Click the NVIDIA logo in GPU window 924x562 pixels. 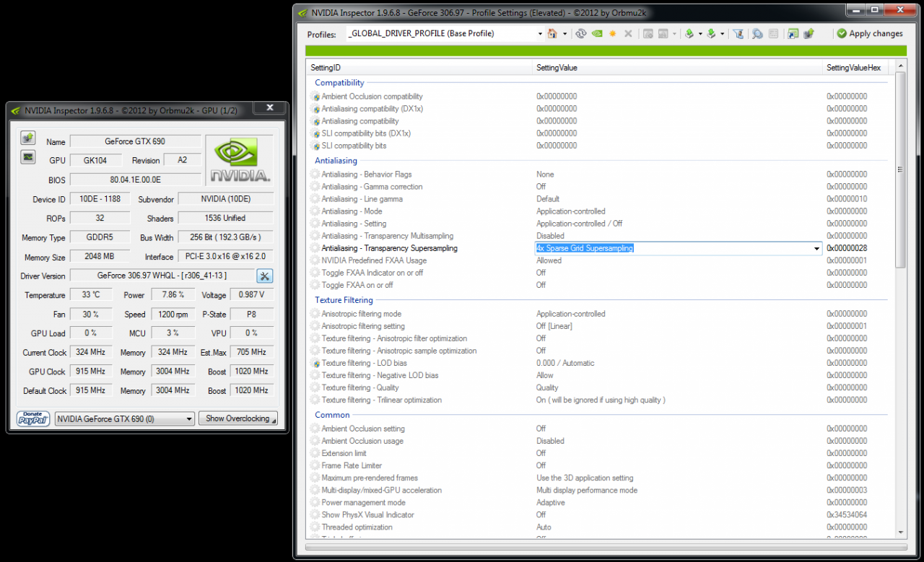pos(240,160)
